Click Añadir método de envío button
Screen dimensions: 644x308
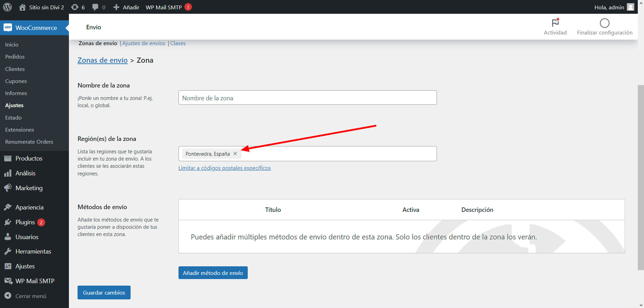pyautogui.click(x=213, y=273)
